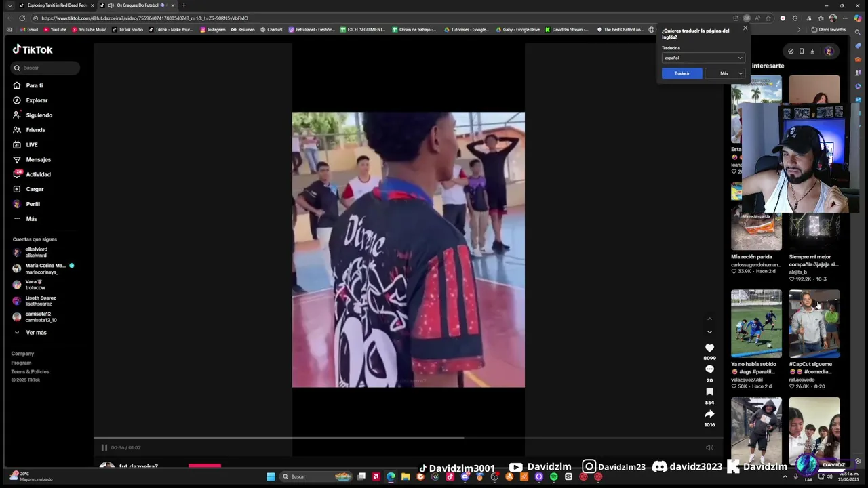Switch to Exploring Tahiti browser tab
This screenshot has height=488, width=868.
56,5
